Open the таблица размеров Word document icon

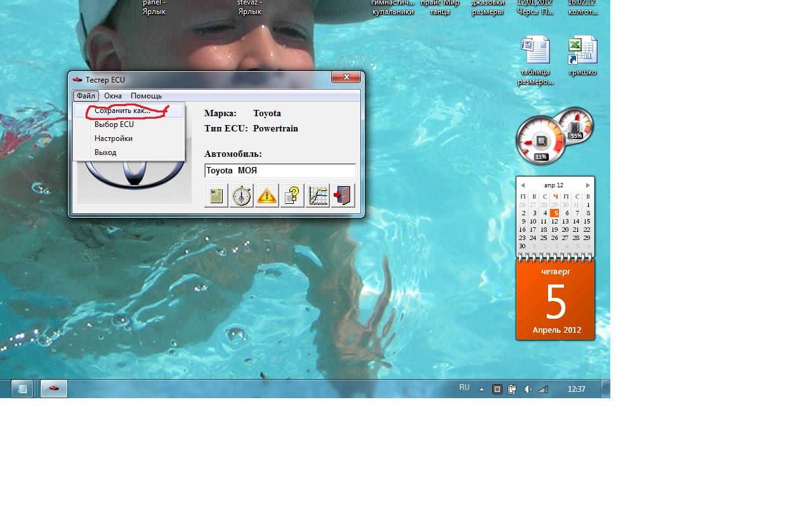(x=535, y=51)
